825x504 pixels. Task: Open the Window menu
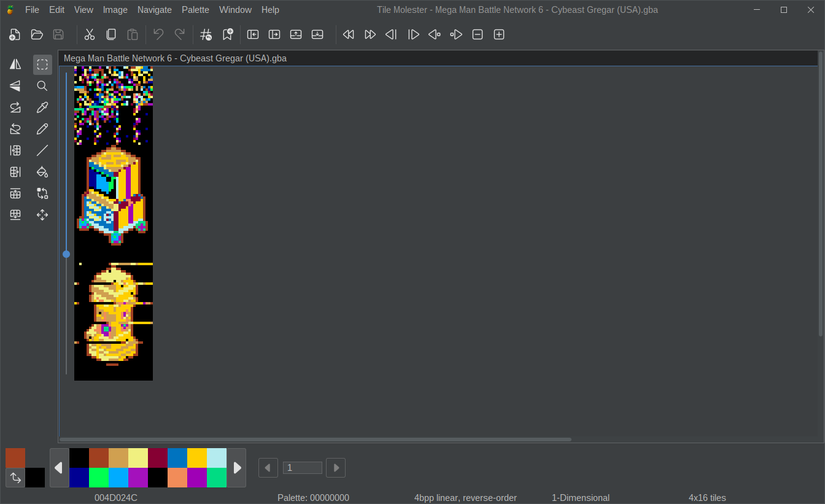point(235,10)
